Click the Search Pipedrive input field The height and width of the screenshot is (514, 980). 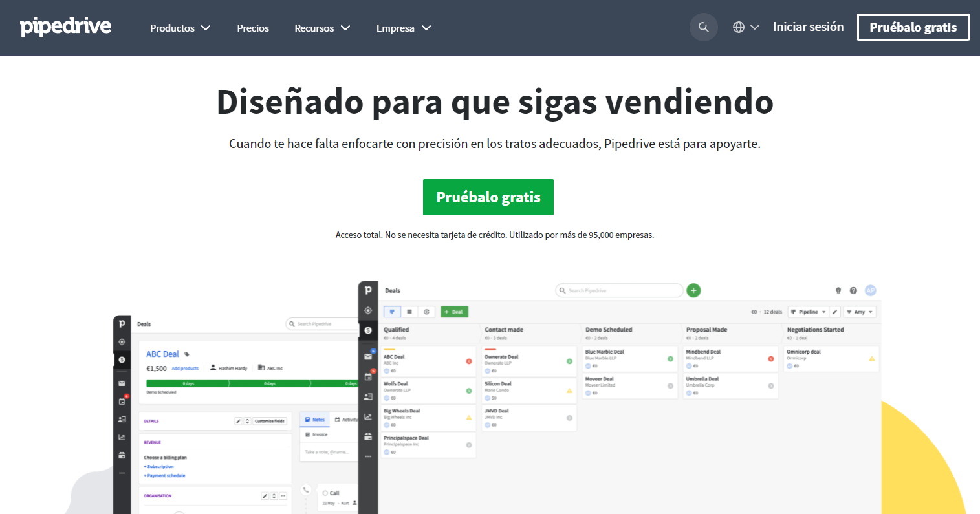pos(618,290)
